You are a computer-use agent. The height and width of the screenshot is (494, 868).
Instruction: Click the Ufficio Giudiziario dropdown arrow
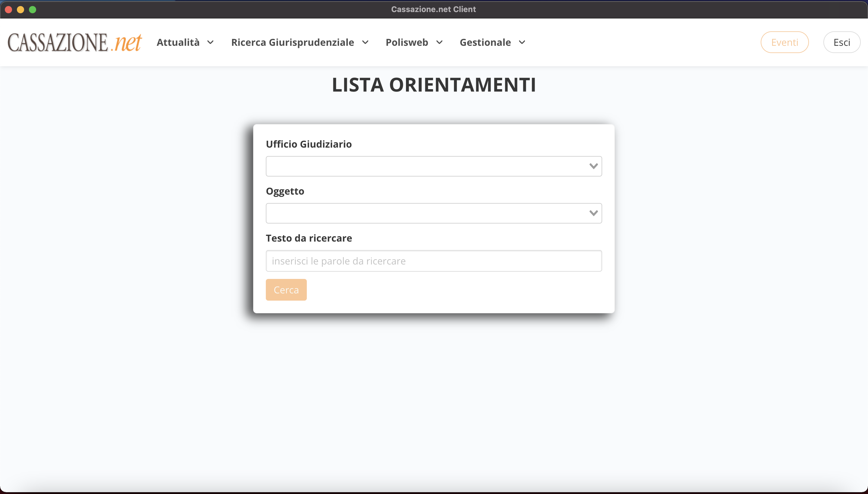(593, 166)
